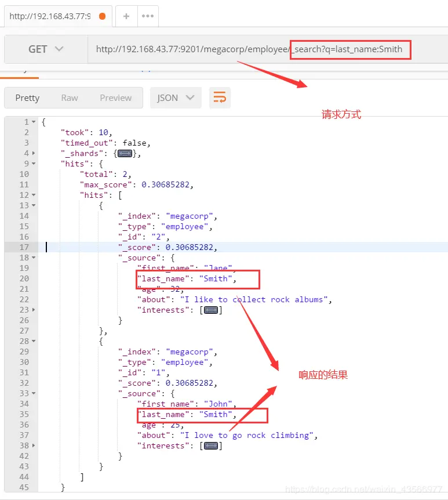The height and width of the screenshot is (500, 448).
Task: Open the tab options ellipsis menu
Action: point(148,16)
